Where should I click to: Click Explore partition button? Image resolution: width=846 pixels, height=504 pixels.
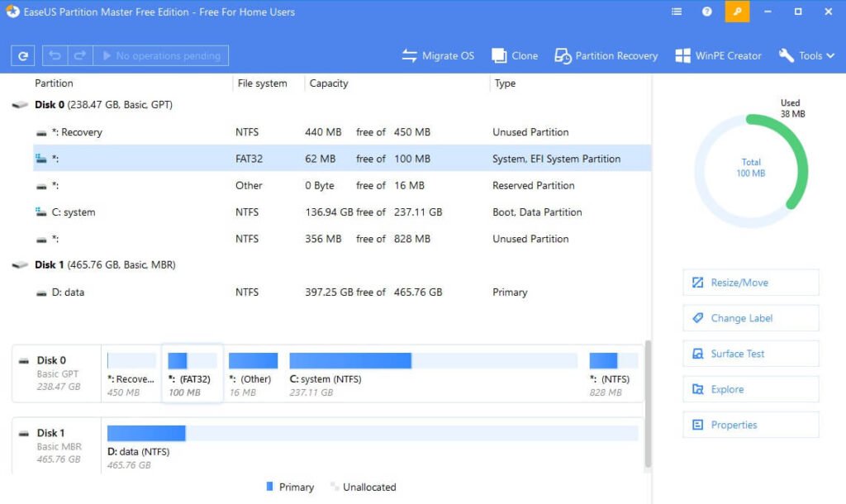[x=750, y=389]
